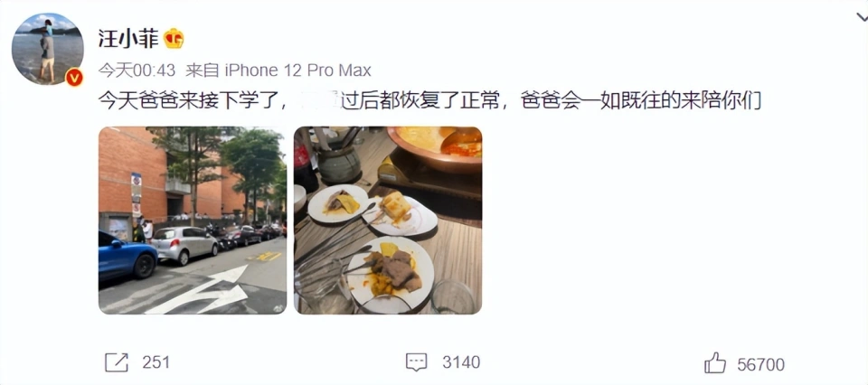
Task: Click the blurred censored word in post
Action: pos(318,102)
